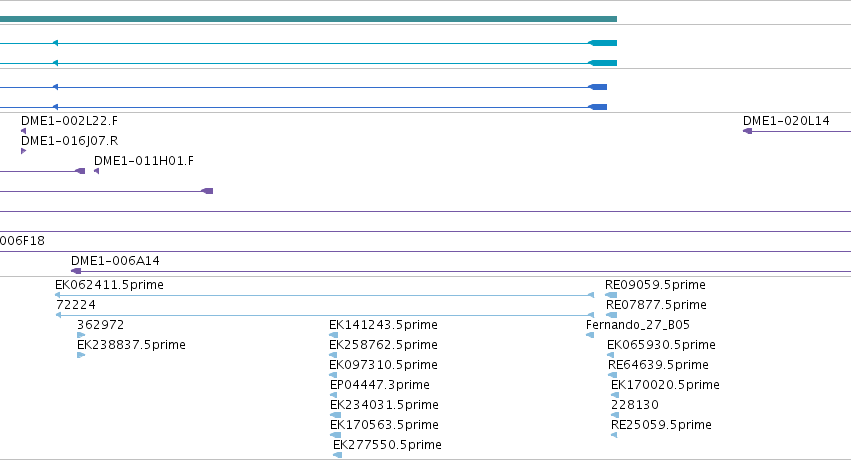This screenshot has width=851, height=460.
Task: Click the 228130 EST feature label
Action: [634, 405]
